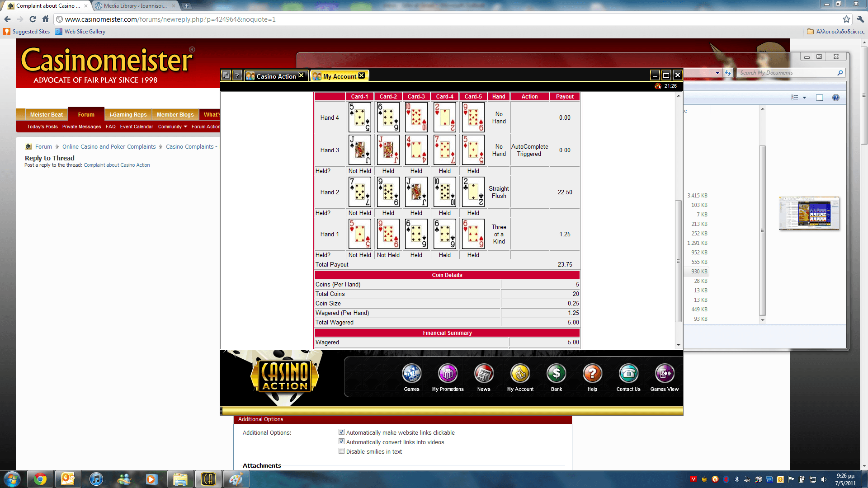
Task: Click the Suggested Sites bookmark
Action: tap(27, 32)
